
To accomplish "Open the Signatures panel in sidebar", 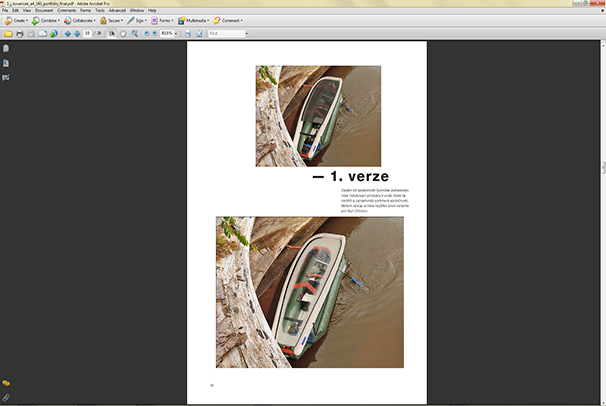I will tap(6, 77).
